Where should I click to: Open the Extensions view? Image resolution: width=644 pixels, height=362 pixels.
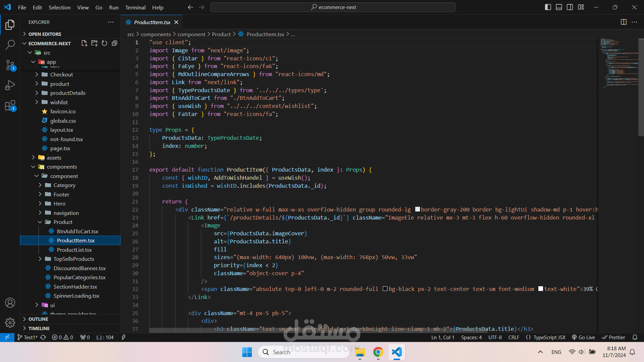[10, 105]
